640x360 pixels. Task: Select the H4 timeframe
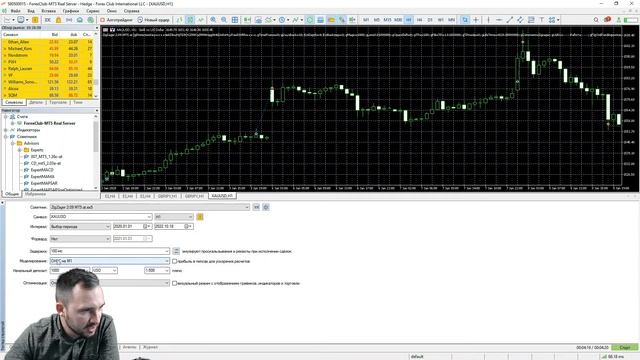click(x=419, y=20)
